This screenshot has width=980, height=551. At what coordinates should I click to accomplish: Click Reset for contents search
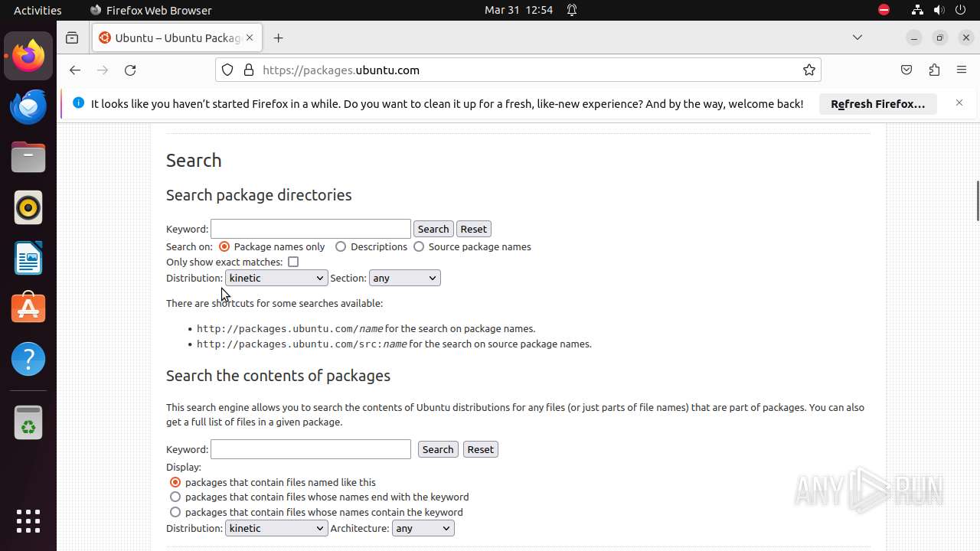(481, 449)
